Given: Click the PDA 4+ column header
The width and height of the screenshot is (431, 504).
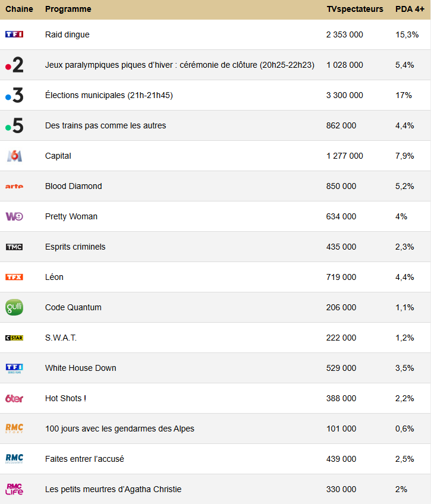Looking at the screenshot, I should pyautogui.click(x=410, y=10).
